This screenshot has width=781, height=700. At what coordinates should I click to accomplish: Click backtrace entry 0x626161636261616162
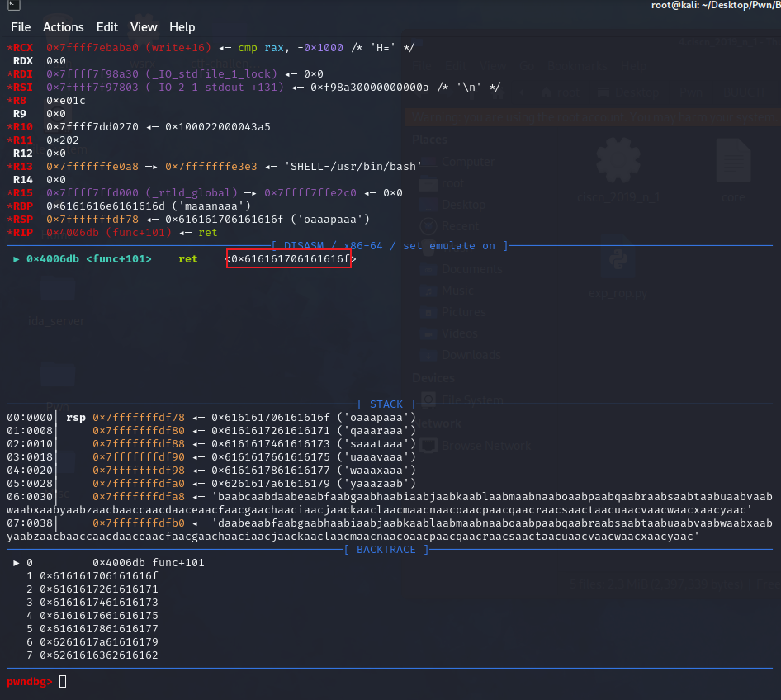click(x=98, y=655)
